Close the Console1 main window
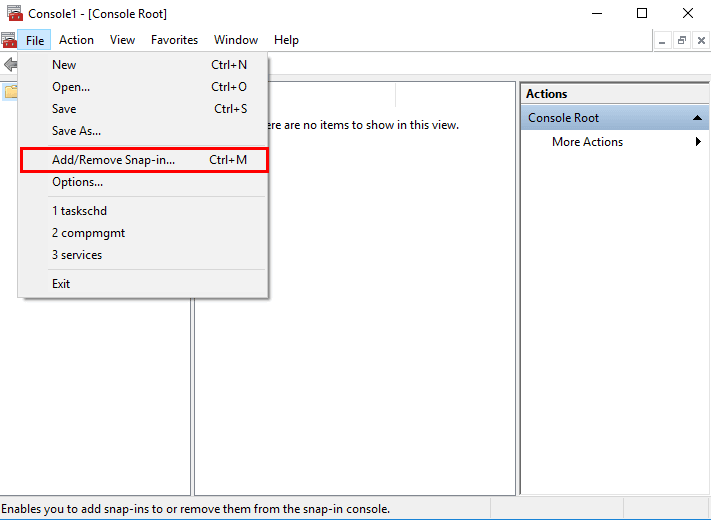 pyautogui.click(x=688, y=13)
